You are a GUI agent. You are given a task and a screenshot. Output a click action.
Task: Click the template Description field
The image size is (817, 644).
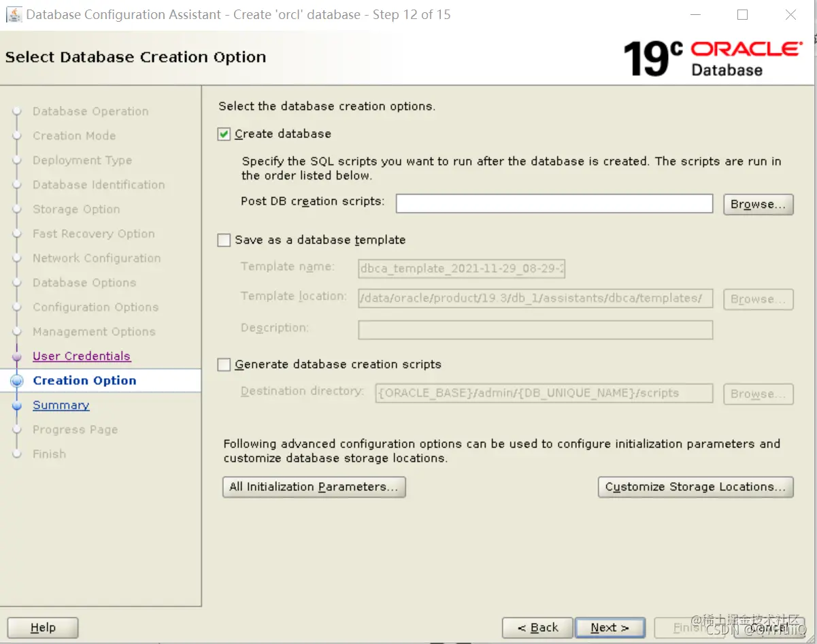pyautogui.click(x=535, y=330)
